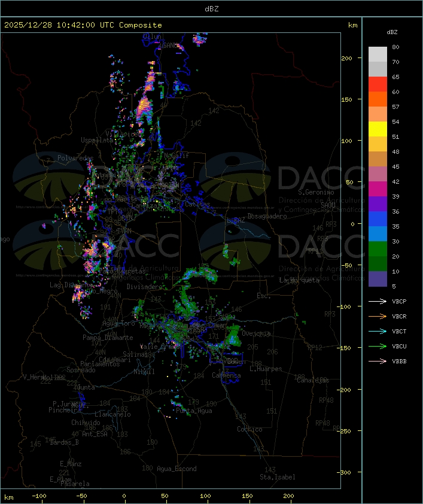Screen dimensions: 423x504
Task: Click the 80 value on the legend
Action: click(395, 47)
